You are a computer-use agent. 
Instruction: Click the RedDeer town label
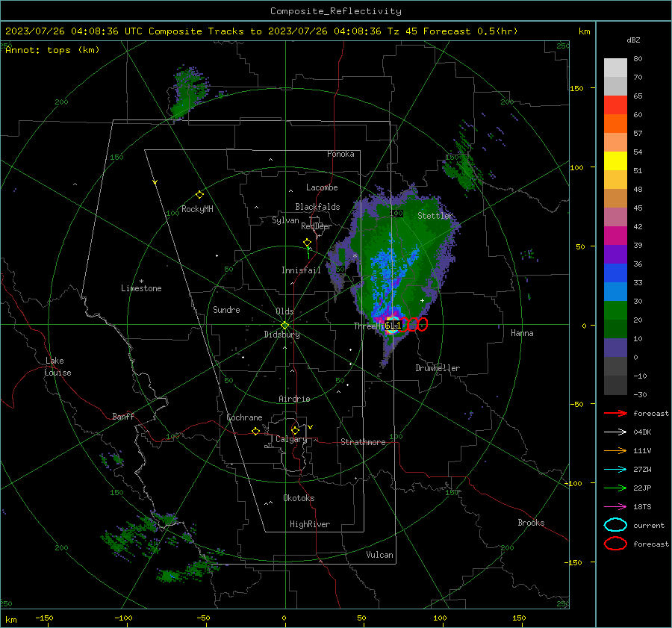point(317,226)
